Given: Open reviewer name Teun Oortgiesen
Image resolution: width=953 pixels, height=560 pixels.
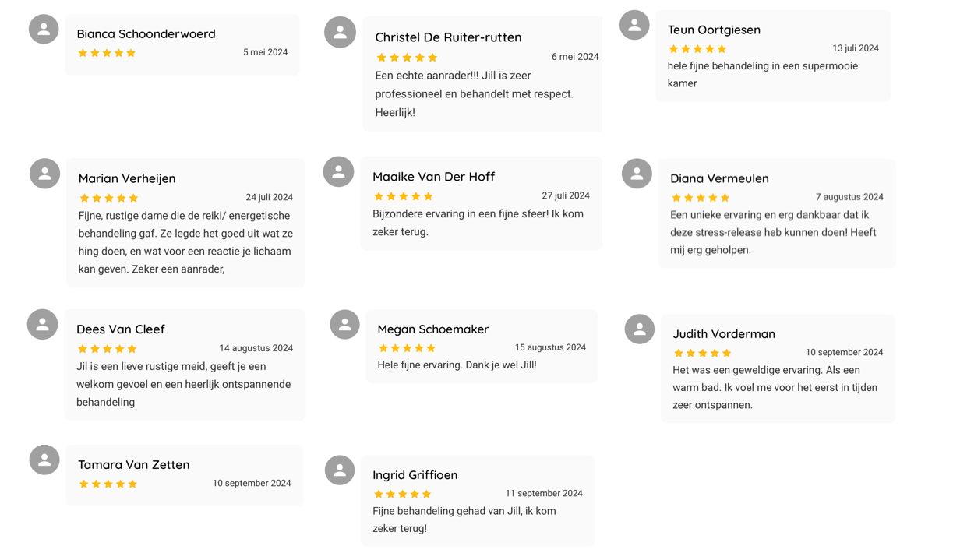Looking at the screenshot, I should [714, 30].
